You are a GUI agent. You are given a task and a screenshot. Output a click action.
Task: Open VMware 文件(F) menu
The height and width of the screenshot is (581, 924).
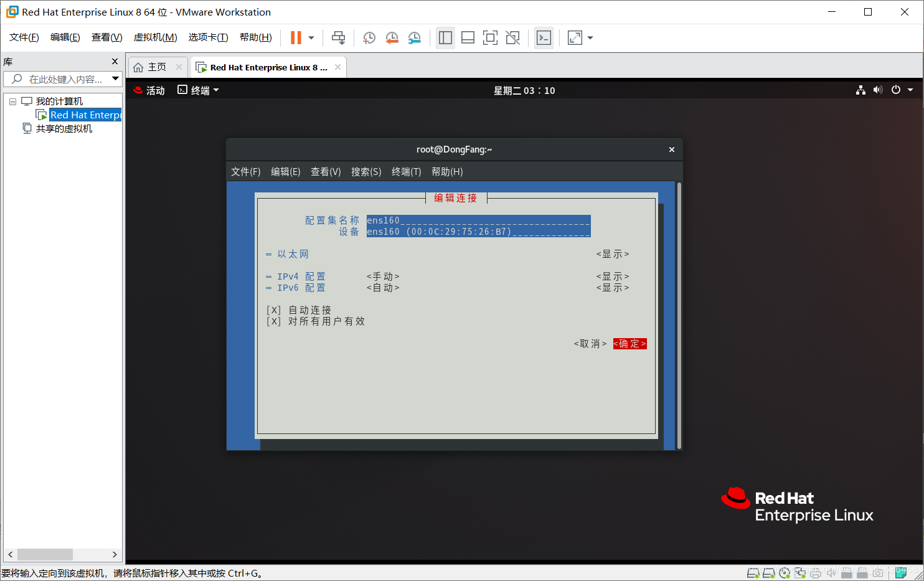tap(24, 37)
